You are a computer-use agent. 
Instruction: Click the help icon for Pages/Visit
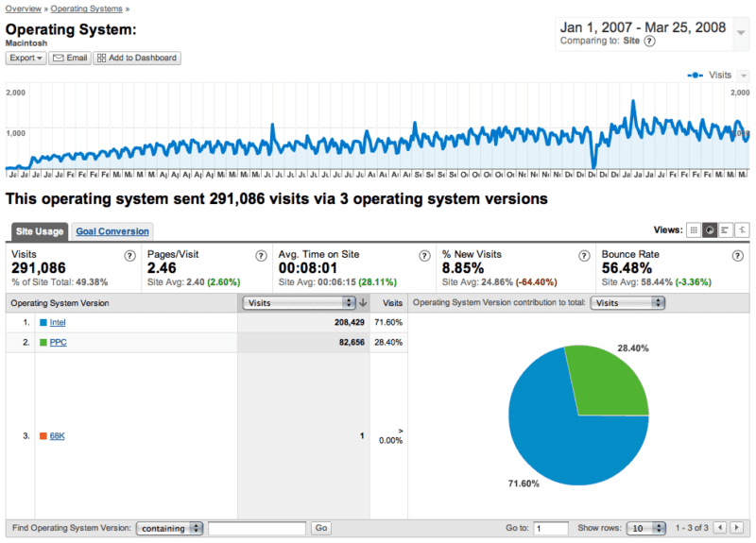pos(261,255)
